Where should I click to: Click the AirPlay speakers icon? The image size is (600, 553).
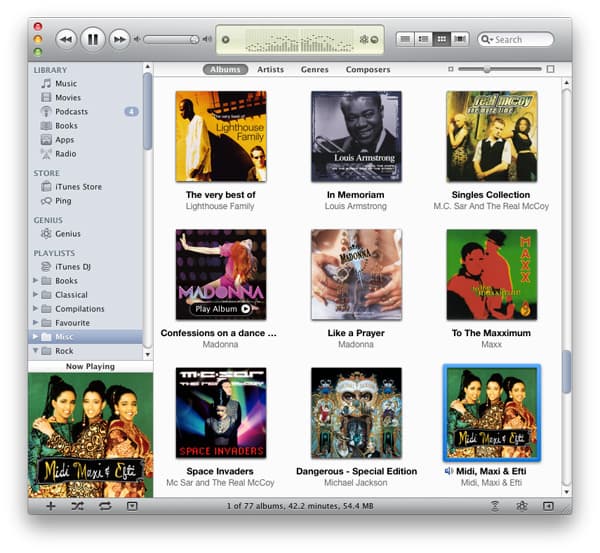(495, 506)
